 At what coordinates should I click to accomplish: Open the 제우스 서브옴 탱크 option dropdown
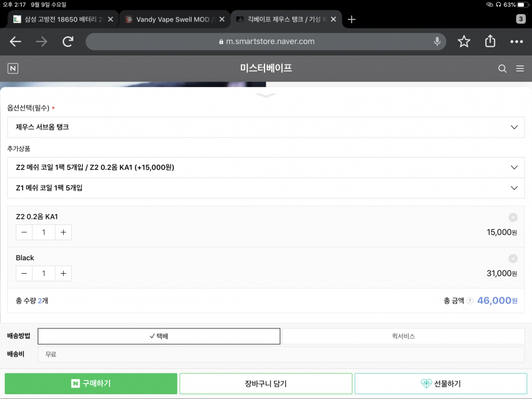(266, 127)
